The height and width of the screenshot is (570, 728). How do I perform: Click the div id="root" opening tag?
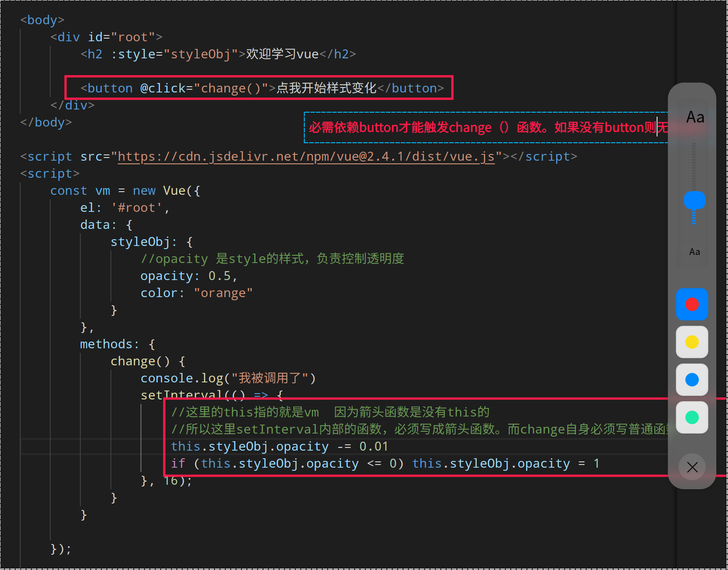[106, 37]
